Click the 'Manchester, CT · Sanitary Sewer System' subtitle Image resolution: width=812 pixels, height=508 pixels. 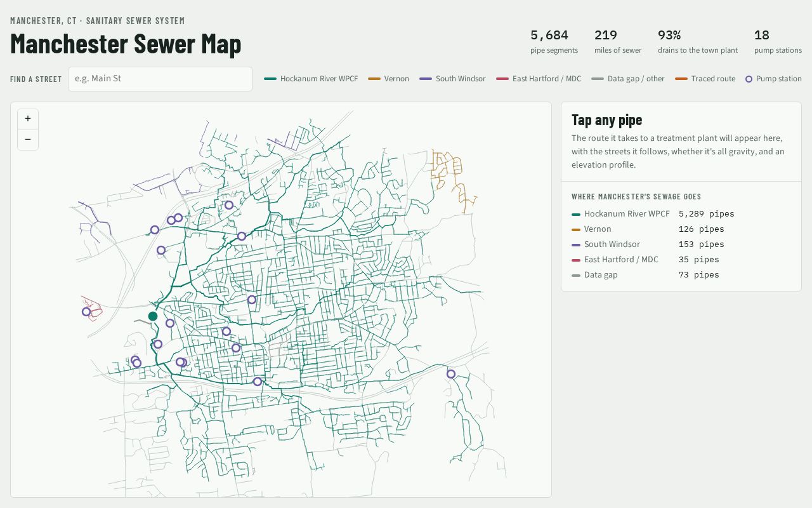pyautogui.click(x=98, y=21)
